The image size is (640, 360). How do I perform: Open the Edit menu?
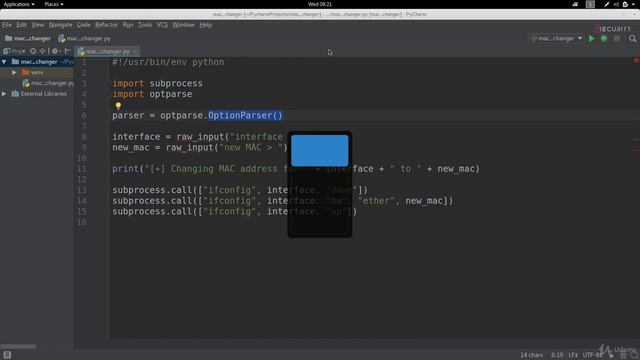click(22, 25)
